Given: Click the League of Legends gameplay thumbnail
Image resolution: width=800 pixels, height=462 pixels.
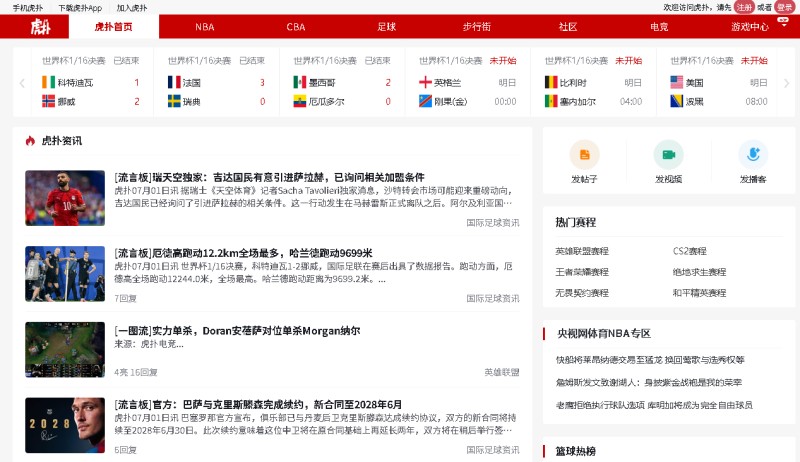Looking at the screenshot, I should [65, 349].
